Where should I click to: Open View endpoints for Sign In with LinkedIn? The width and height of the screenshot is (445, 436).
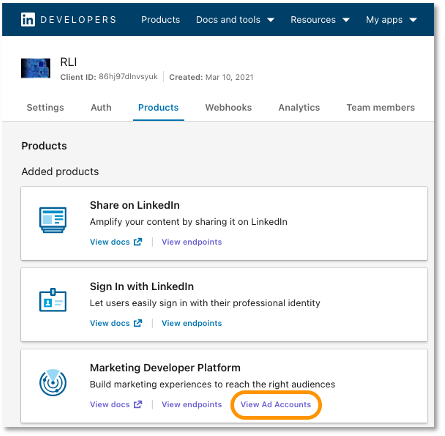(x=192, y=323)
